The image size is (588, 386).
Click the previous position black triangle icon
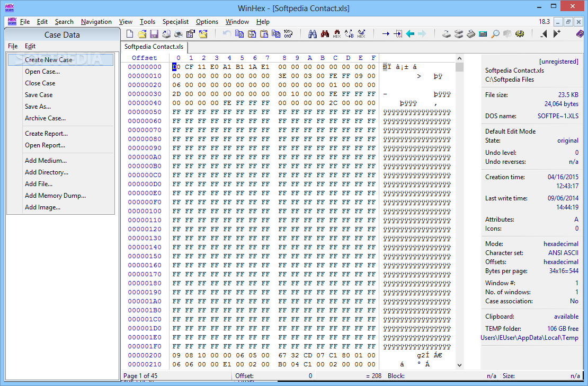point(544,34)
